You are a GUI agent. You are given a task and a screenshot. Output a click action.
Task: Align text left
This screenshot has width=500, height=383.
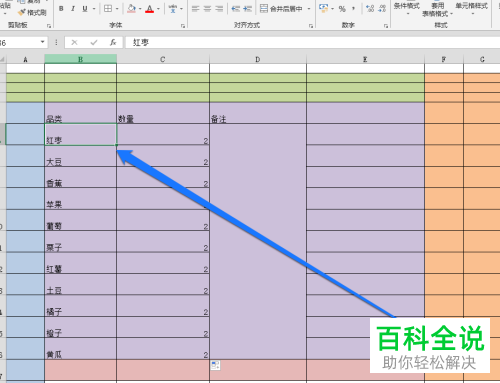point(196,9)
